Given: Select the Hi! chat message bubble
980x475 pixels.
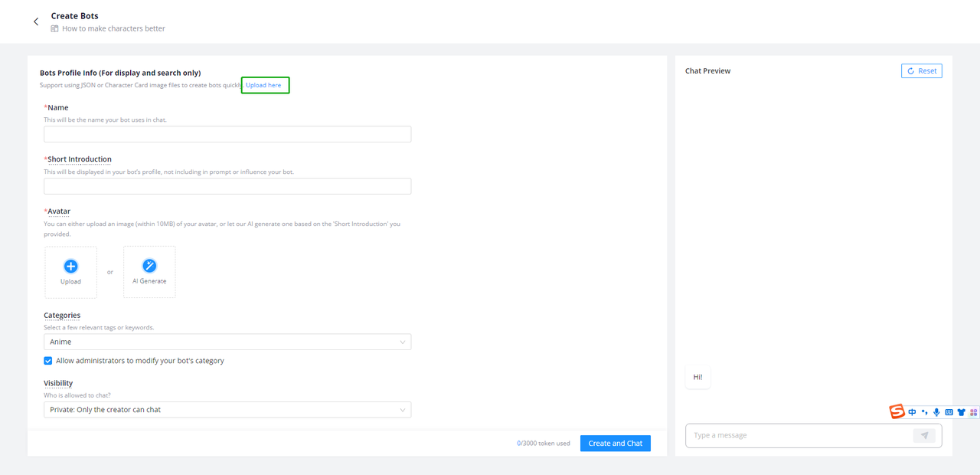Looking at the screenshot, I should [x=698, y=377].
